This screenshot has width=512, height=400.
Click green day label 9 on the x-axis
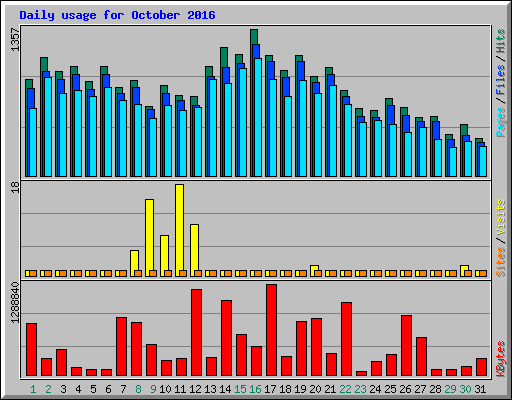point(153,389)
